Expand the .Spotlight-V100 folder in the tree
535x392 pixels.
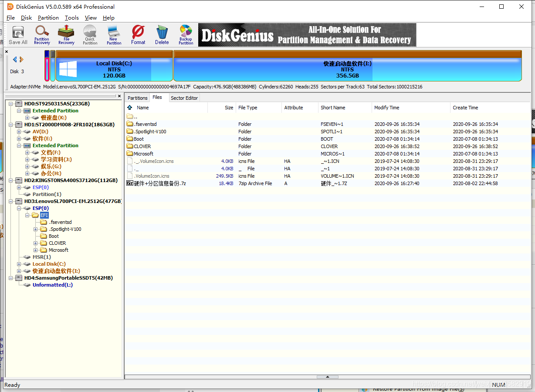tap(35, 229)
